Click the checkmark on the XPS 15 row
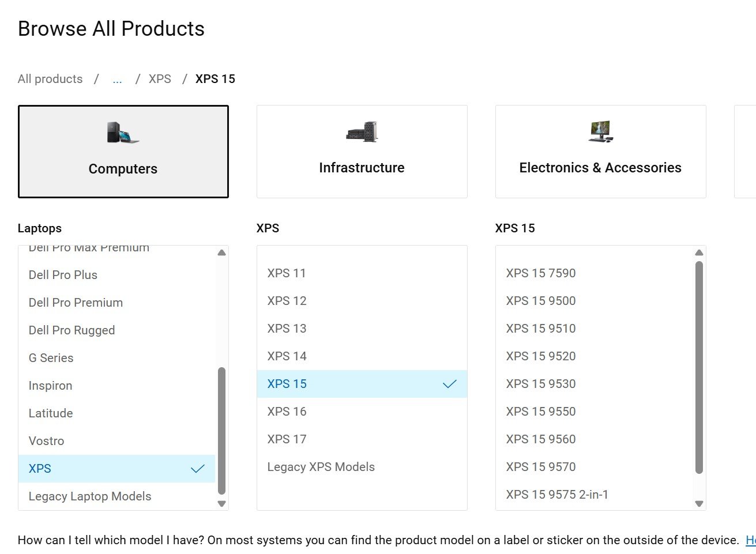This screenshot has height=554, width=756. [449, 384]
